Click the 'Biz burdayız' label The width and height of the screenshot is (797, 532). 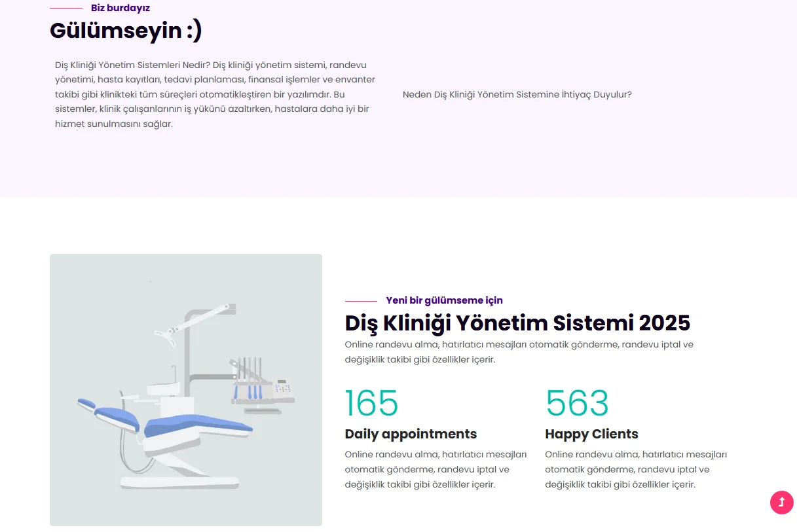tap(120, 9)
